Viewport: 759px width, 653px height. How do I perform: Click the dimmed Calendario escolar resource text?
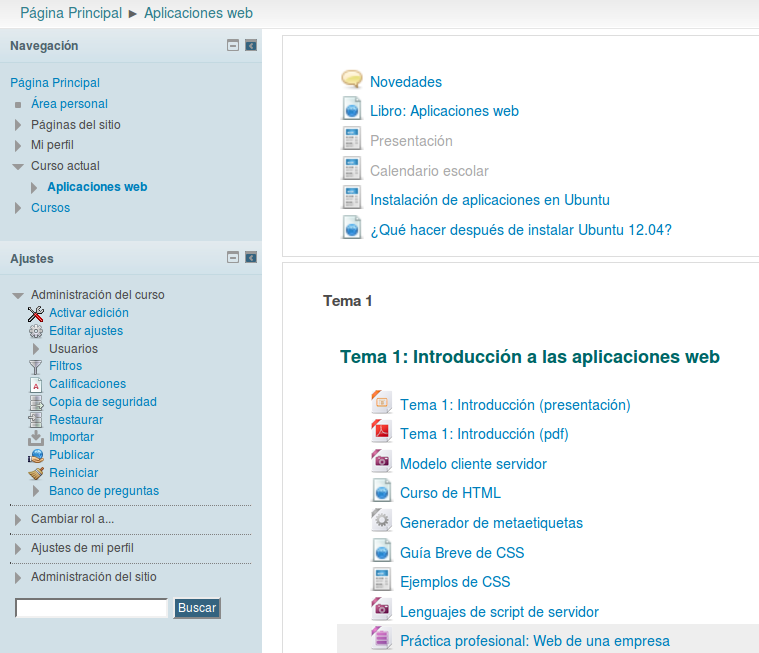(429, 171)
